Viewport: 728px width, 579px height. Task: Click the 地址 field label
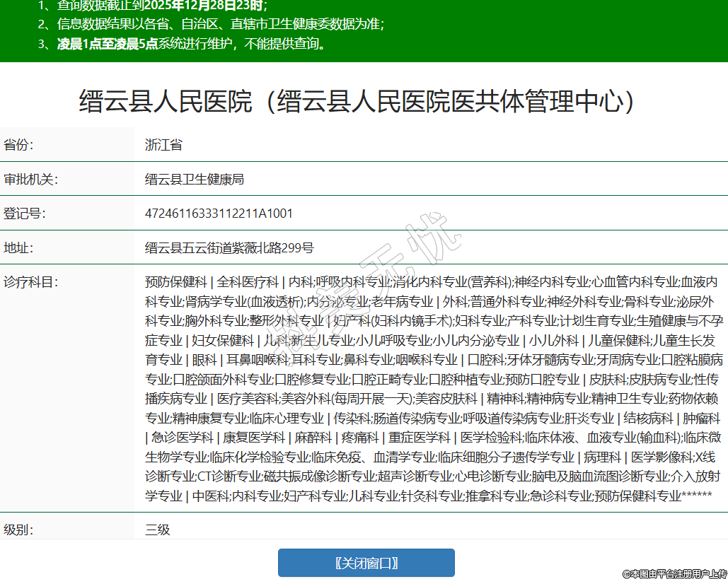click(18, 248)
